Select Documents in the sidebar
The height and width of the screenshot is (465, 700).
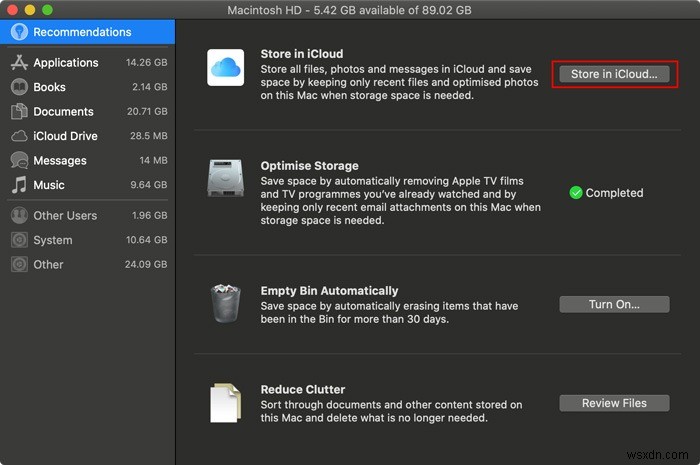pos(88,112)
